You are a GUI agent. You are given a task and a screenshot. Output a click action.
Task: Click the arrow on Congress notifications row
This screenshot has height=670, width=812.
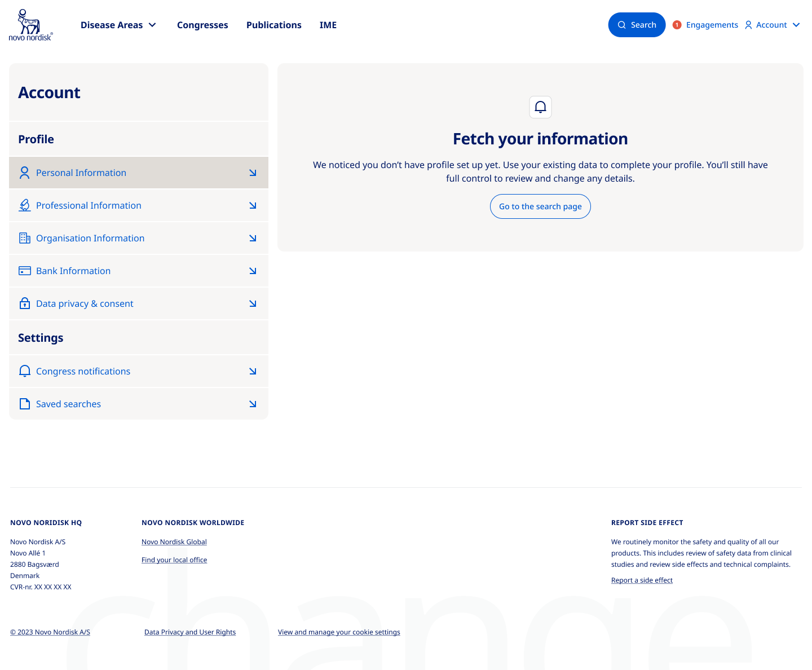tap(253, 371)
